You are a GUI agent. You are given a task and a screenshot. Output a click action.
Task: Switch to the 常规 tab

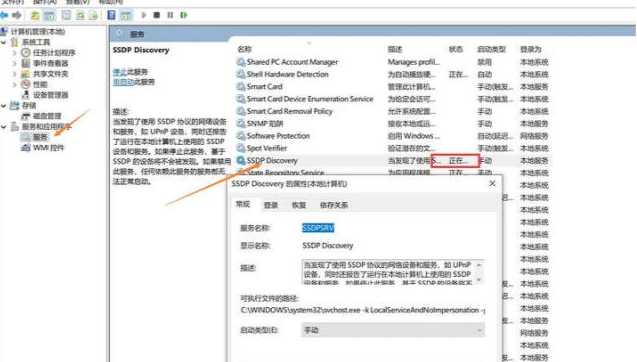point(243,204)
